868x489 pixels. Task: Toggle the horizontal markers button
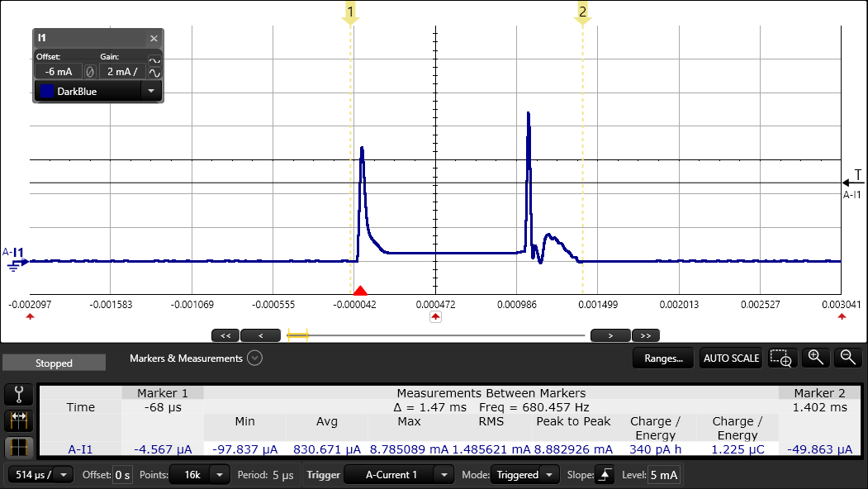tap(18, 421)
